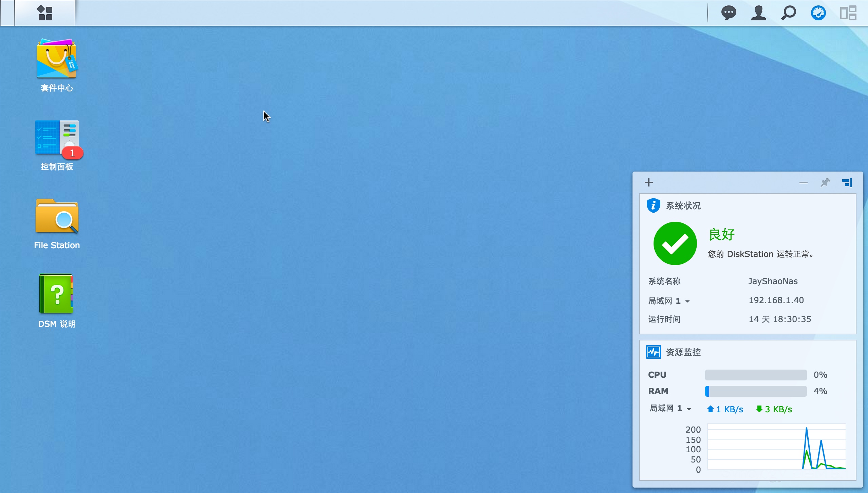Open notifications speech bubble icon
The width and height of the screenshot is (868, 493).
[x=729, y=13]
